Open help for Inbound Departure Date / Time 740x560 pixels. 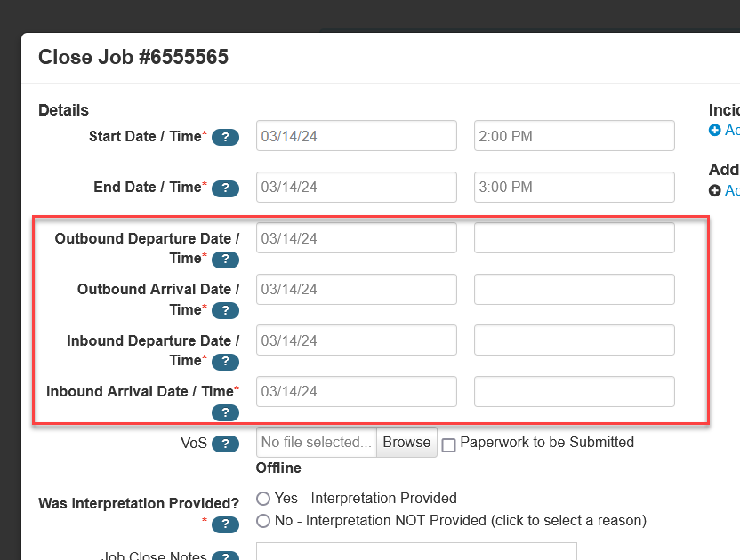[225, 362]
